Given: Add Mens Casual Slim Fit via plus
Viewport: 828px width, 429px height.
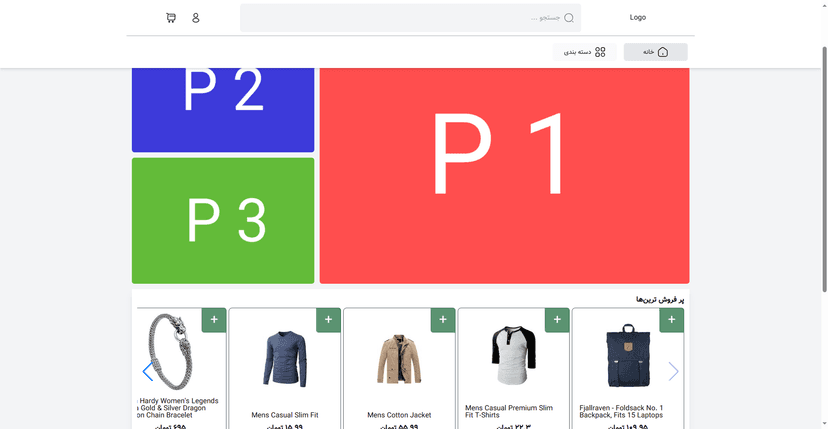Looking at the screenshot, I should [x=329, y=320].
